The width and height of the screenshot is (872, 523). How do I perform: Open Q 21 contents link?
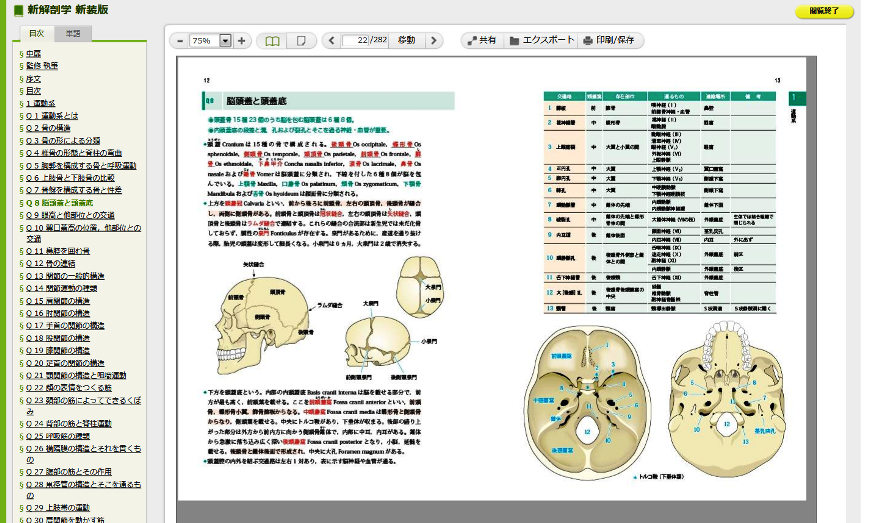(x=76, y=375)
